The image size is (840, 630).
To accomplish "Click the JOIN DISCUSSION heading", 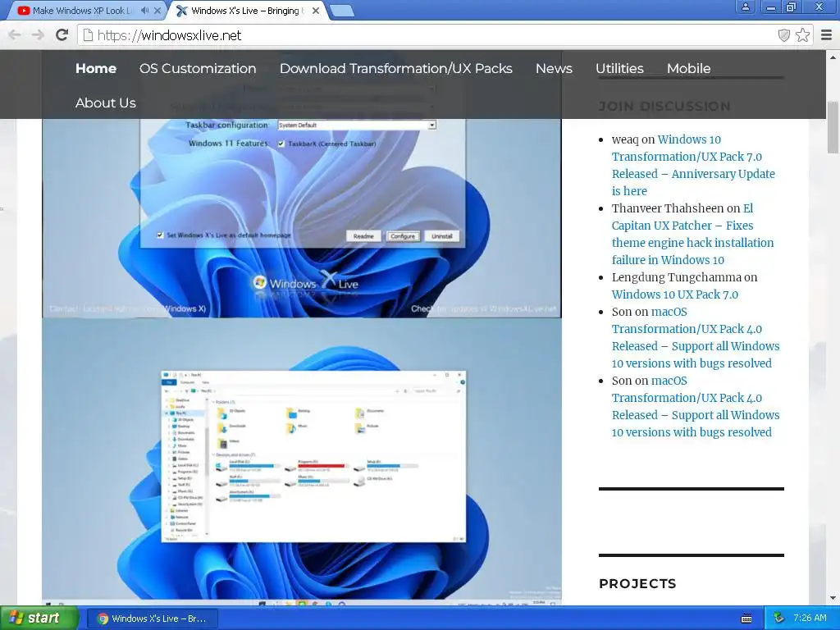I will (664, 106).
